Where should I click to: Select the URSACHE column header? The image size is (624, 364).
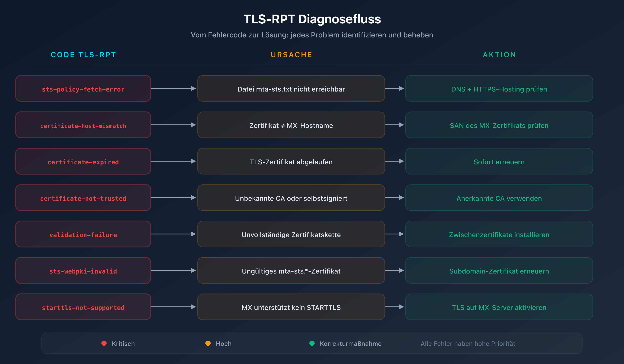291,55
